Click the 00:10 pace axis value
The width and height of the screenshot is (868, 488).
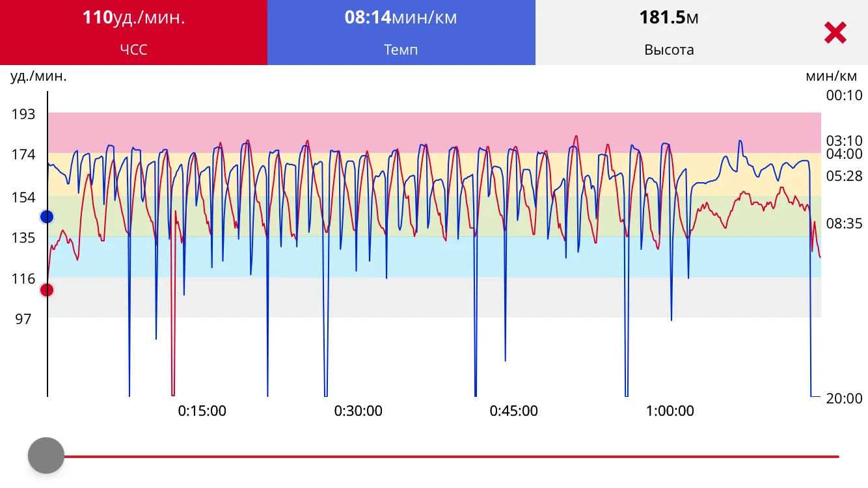pos(844,96)
